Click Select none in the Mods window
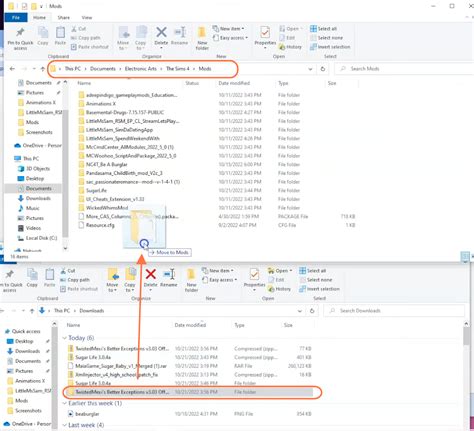The width and height of the screenshot is (474, 431). click(x=327, y=38)
